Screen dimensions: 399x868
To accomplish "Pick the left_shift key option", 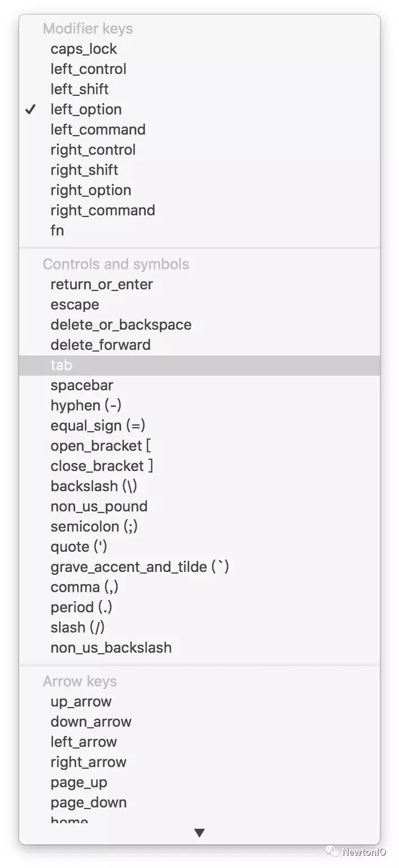I will pyautogui.click(x=80, y=89).
